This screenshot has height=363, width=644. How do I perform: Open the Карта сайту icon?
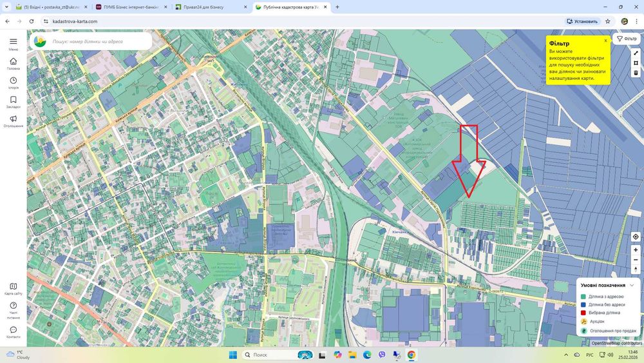(x=13, y=286)
